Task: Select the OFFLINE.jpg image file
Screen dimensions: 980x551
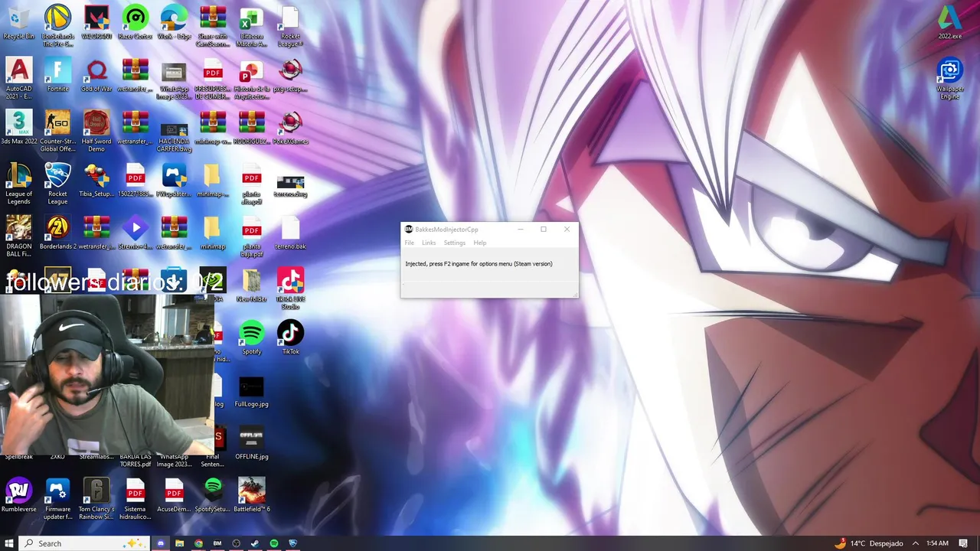Action: coord(251,442)
